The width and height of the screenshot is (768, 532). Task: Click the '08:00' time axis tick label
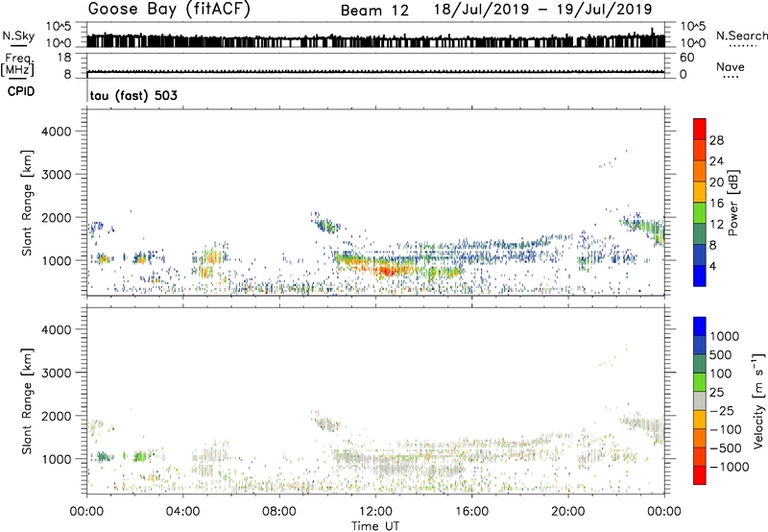pos(278,512)
